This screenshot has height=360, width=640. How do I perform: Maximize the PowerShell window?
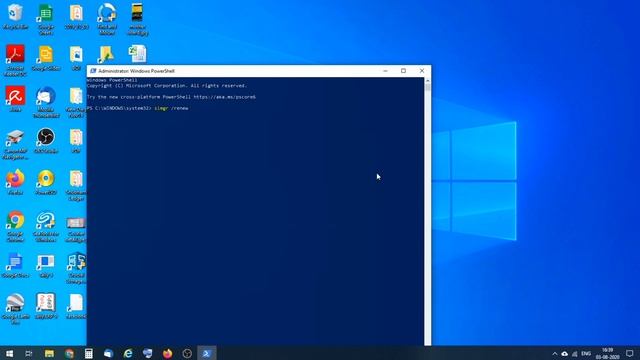pyautogui.click(x=403, y=71)
